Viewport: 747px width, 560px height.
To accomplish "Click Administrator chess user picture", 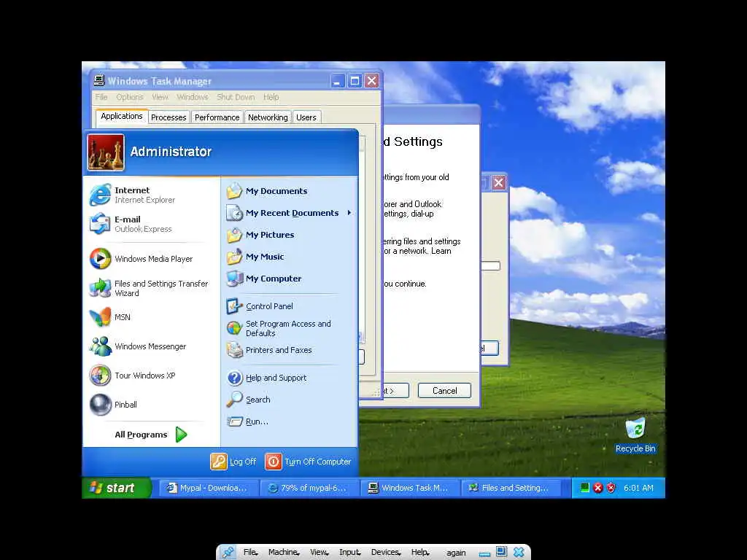I will pyautogui.click(x=106, y=152).
